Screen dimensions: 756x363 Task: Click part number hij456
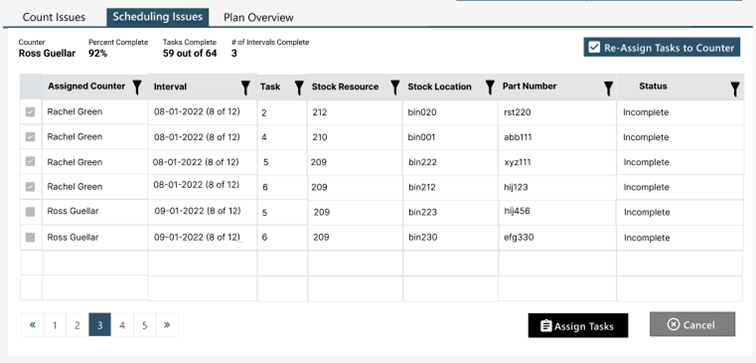[517, 211]
